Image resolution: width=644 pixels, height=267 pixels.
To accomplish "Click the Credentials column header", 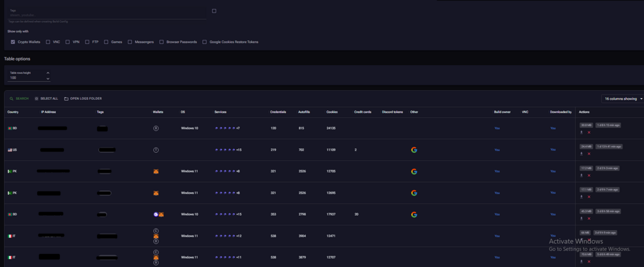I will (x=278, y=112).
